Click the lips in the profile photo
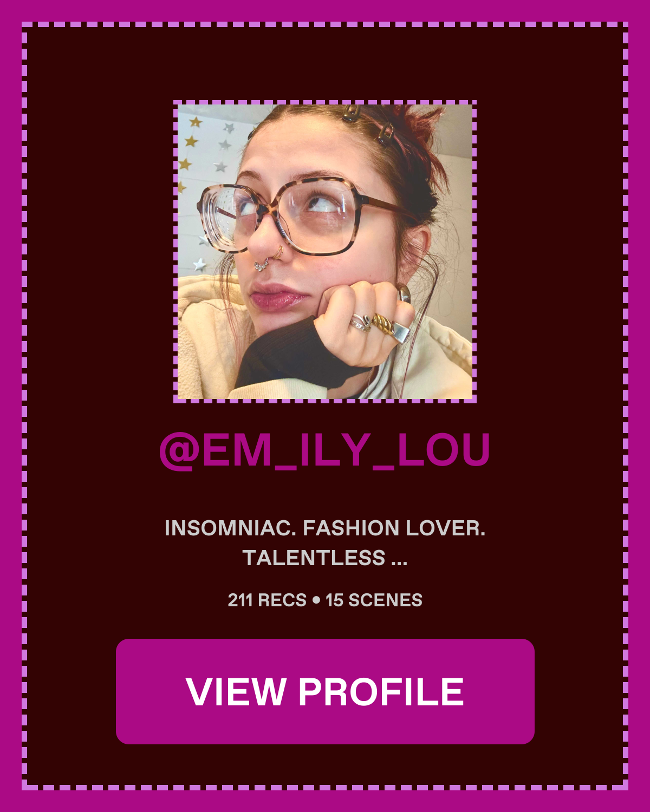This screenshot has height=812, width=650. pyautogui.click(x=277, y=298)
